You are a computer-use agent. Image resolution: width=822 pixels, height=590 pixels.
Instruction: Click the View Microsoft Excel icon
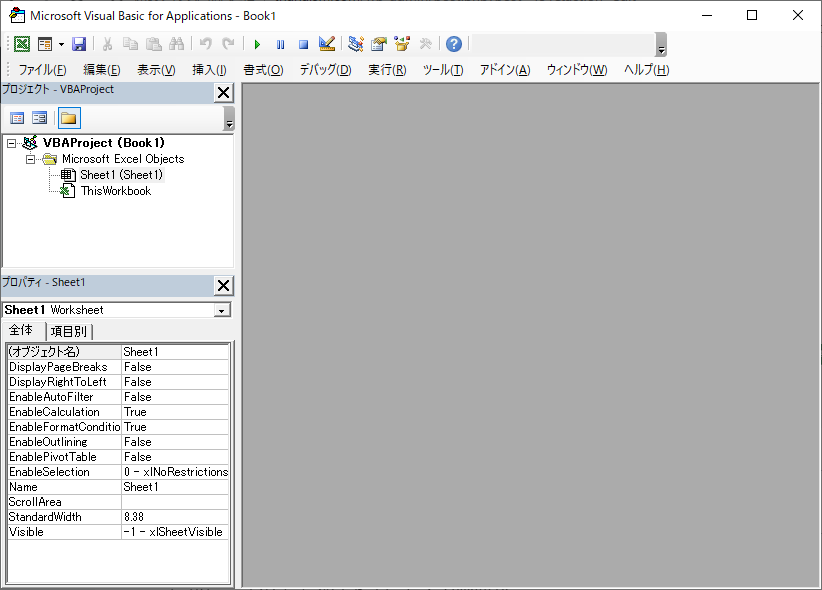click(x=22, y=44)
